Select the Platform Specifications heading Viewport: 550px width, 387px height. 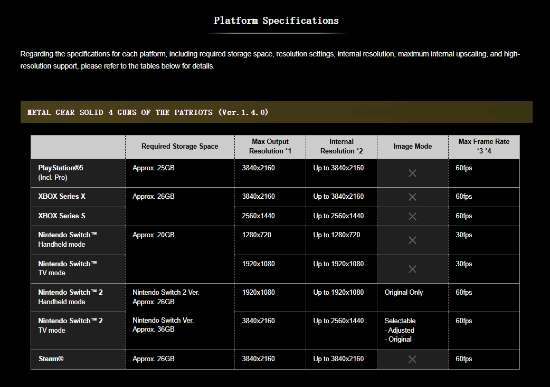(x=276, y=20)
